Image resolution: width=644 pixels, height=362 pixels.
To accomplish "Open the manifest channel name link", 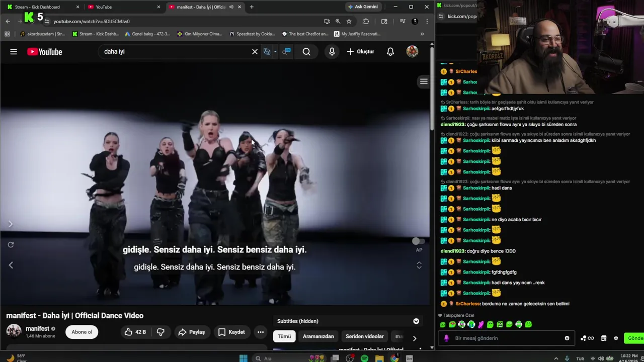I will click(37, 329).
